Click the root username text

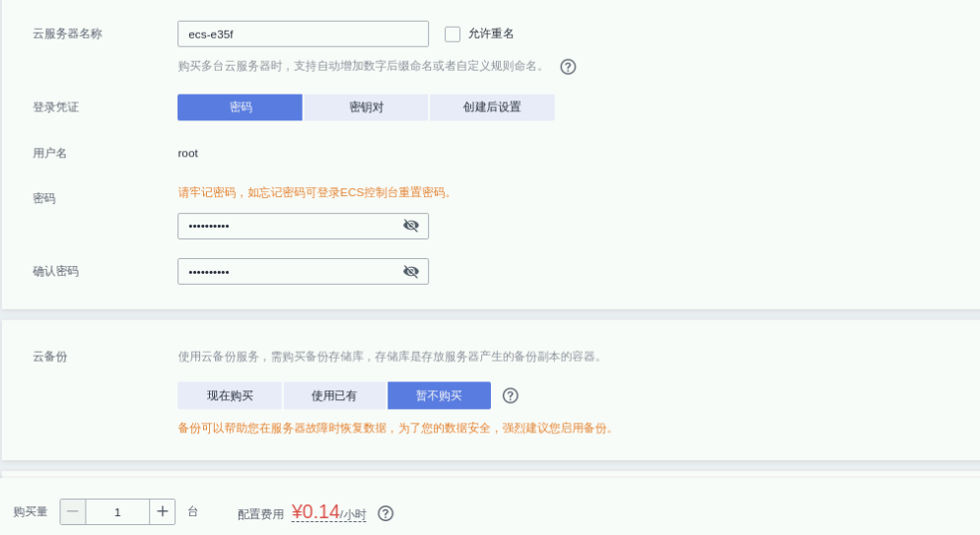pyautogui.click(x=187, y=153)
